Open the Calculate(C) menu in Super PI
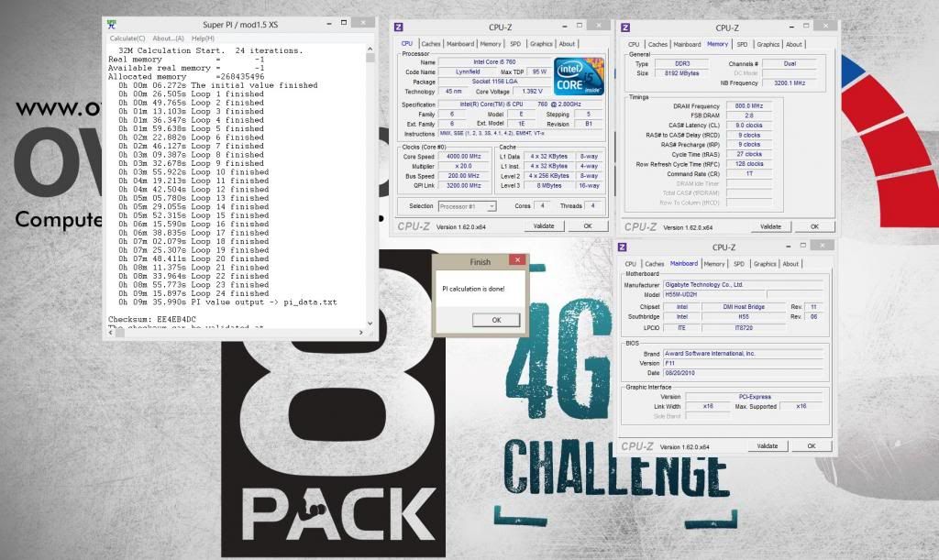Viewport: 939px width, 560px height. 127,38
